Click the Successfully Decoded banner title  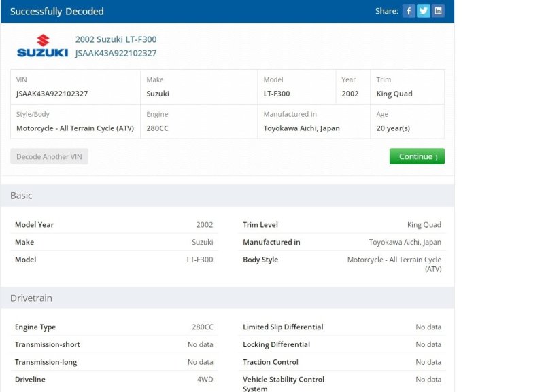click(57, 12)
